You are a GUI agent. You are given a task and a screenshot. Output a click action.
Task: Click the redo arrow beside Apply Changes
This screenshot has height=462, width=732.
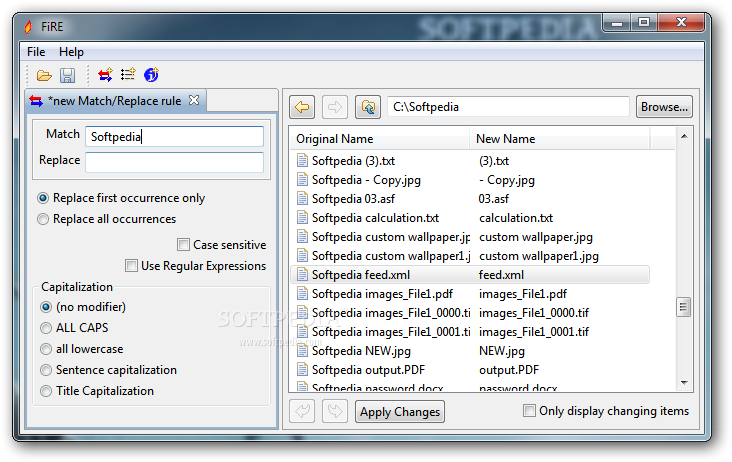[x=335, y=411]
